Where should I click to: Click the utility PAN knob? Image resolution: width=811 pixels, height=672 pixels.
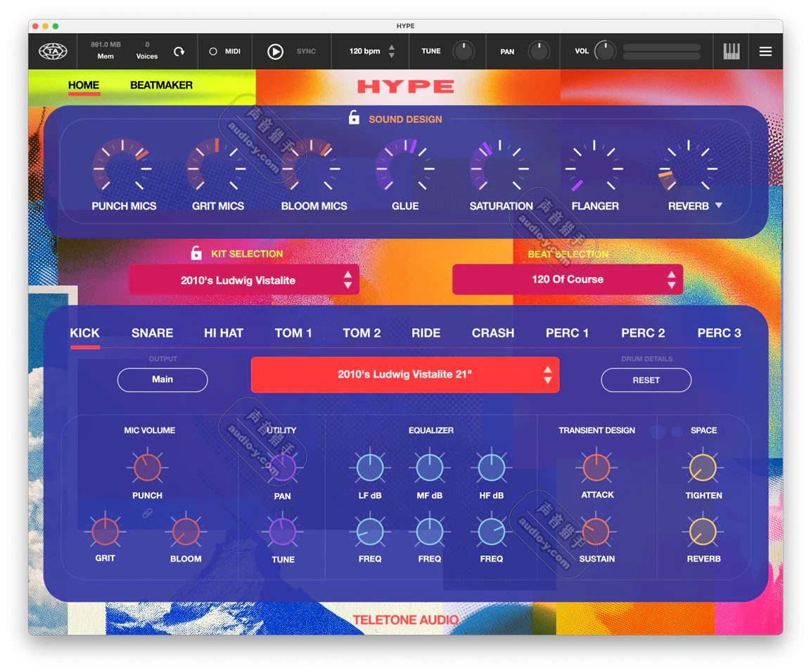coord(282,467)
